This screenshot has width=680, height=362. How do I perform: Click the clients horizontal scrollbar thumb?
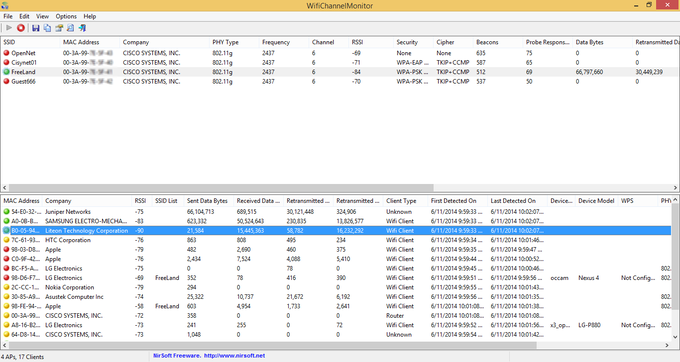click(x=272, y=345)
